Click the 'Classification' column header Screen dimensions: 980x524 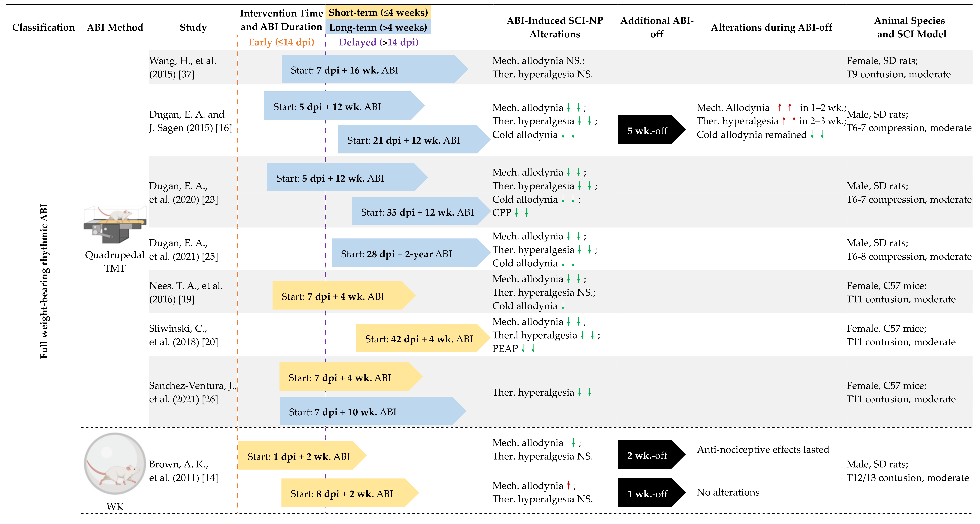tap(43, 27)
